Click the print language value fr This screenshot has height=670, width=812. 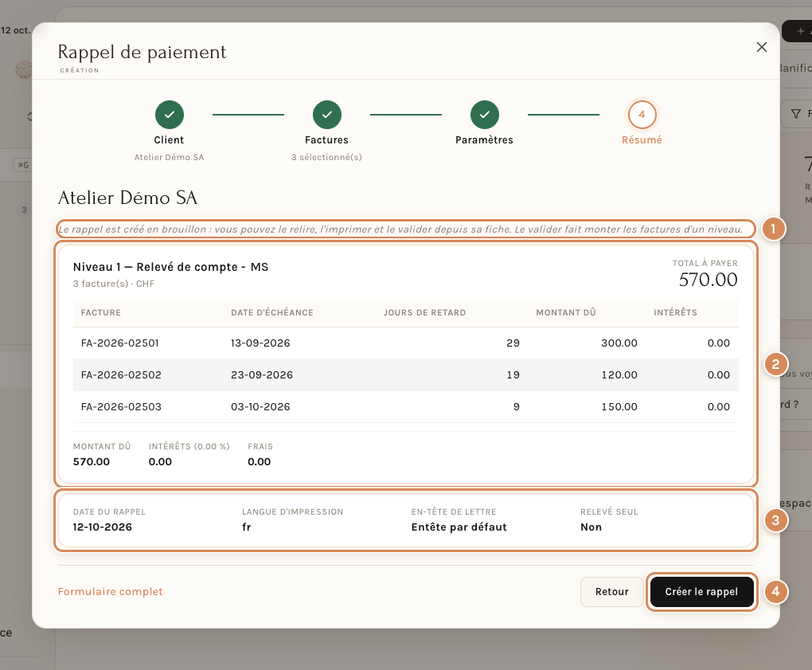pyautogui.click(x=247, y=527)
